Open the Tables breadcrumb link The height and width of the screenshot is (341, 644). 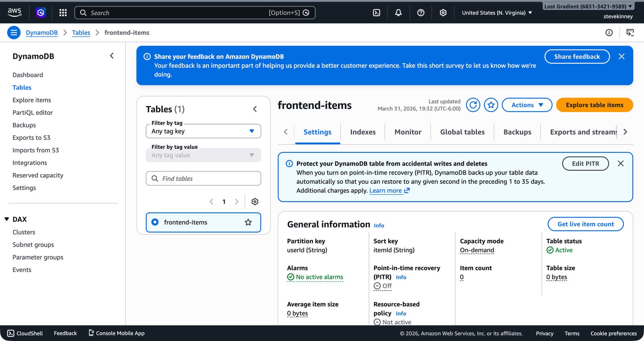pos(81,33)
